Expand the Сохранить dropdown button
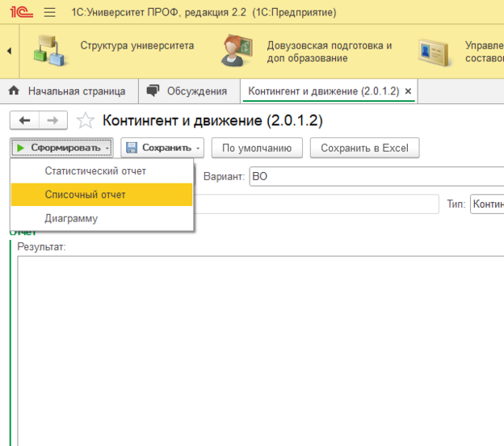Screen dimensions: 504x446 pyautogui.click(x=162, y=148)
